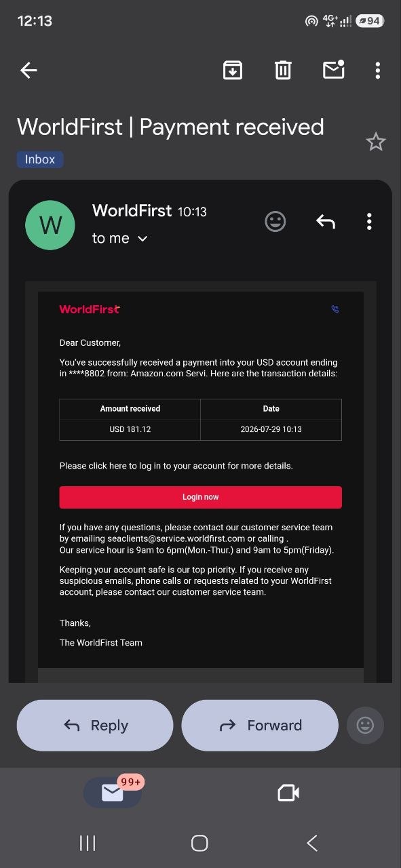Open the top three-dot overflow menu

point(377,70)
